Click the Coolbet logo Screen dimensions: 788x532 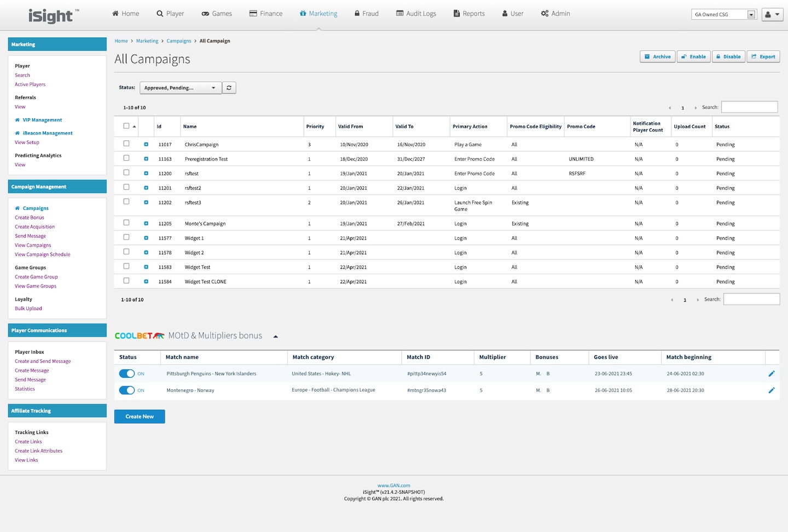click(x=140, y=336)
